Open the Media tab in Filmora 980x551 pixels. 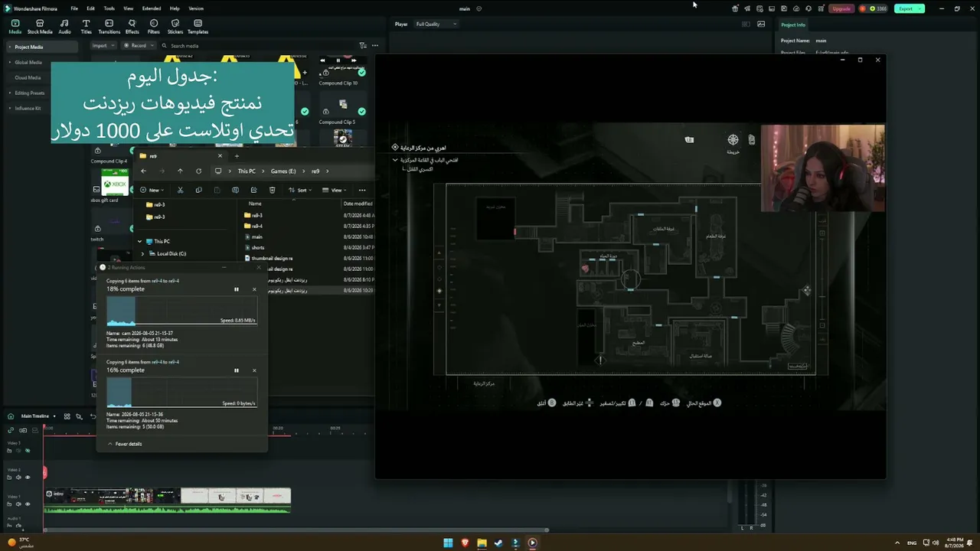click(x=15, y=27)
